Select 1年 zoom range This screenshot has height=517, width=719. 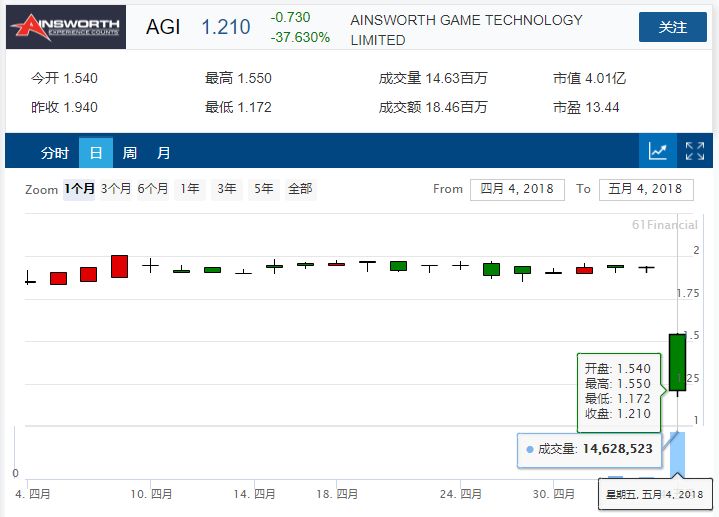click(190, 189)
